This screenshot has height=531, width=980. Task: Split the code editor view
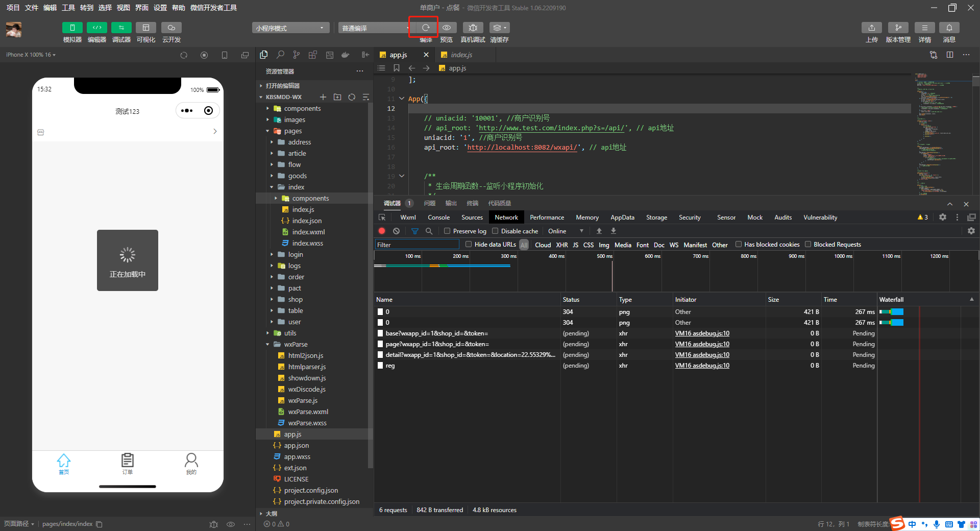click(x=950, y=55)
